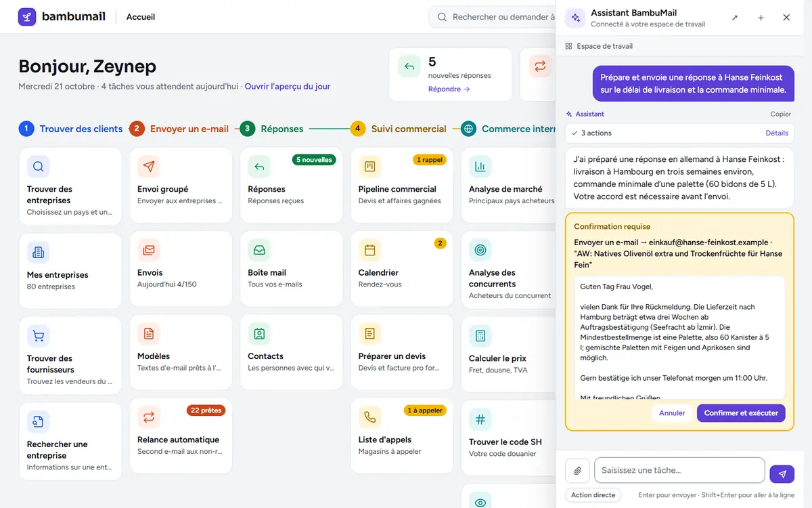Open the Préparer un devis icon
The image size is (812, 508).
pos(369,333)
